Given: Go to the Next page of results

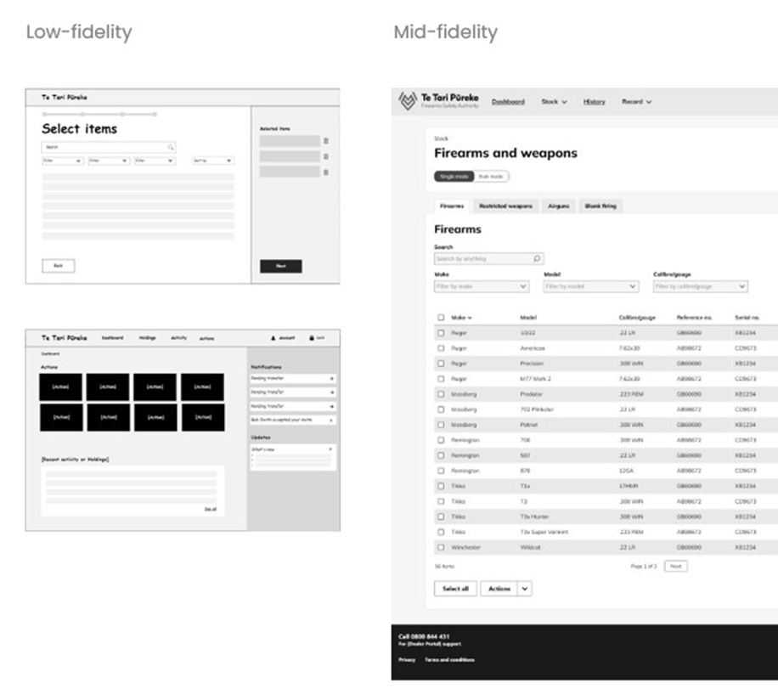Looking at the screenshot, I should pos(676,566).
